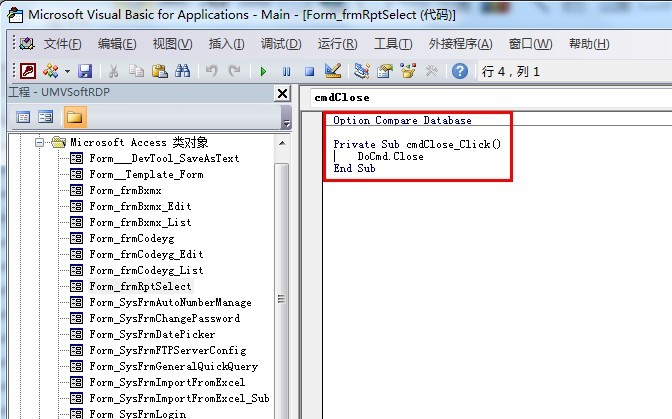Select Form_frmCodeyg_Edit in the tree

tap(146, 254)
